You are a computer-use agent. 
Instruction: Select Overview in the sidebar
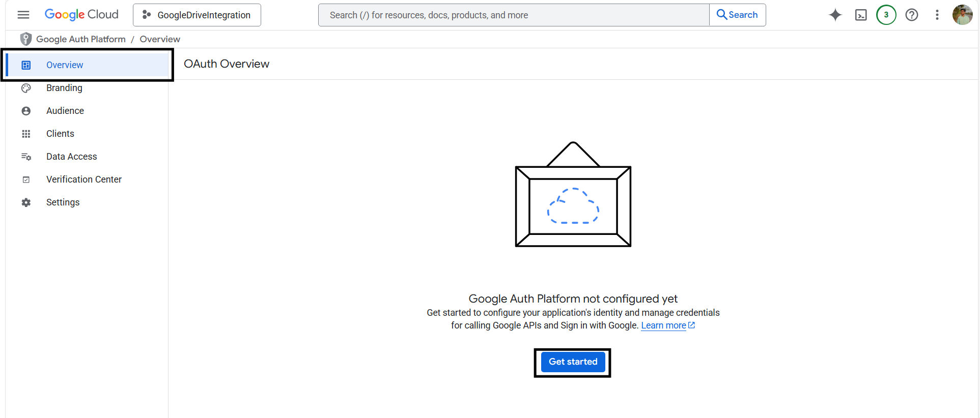(x=65, y=65)
